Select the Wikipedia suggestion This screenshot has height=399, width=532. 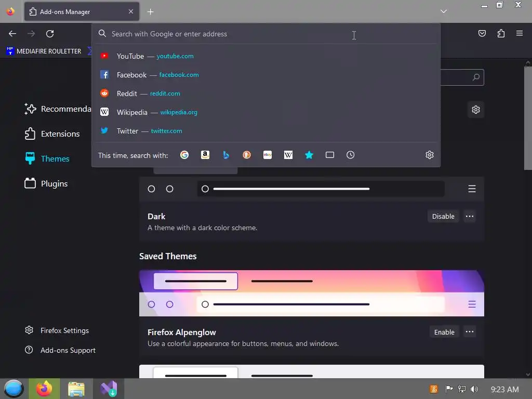[266, 112]
